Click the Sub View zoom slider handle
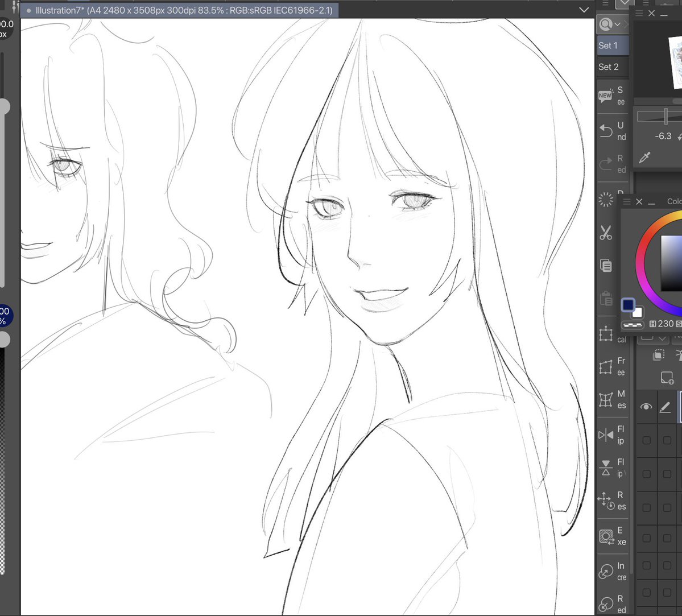This screenshot has height=616, width=682. click(x=666, y=116)
